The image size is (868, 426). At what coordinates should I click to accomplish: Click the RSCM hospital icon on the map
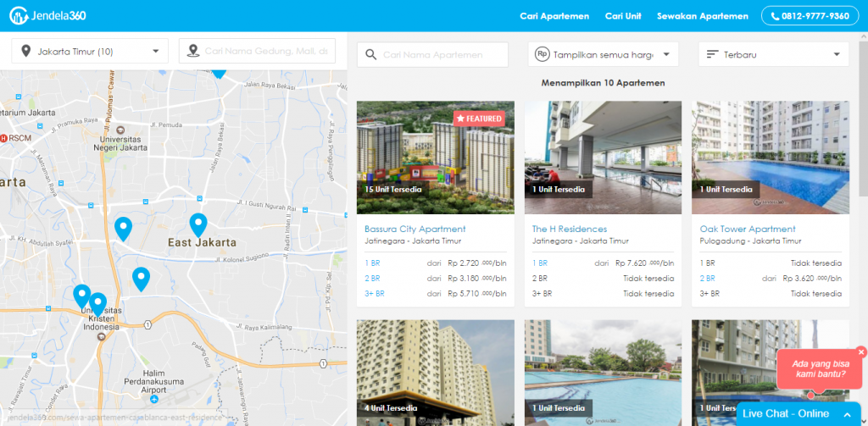coord(3,138)
